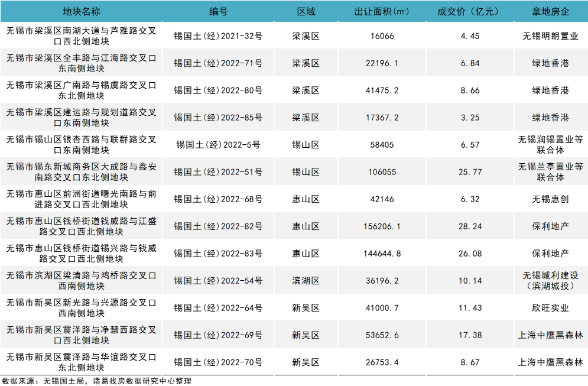
Task: Click the 拿地房企 column header
Action: pyautogui.click(x=551, y=12)
